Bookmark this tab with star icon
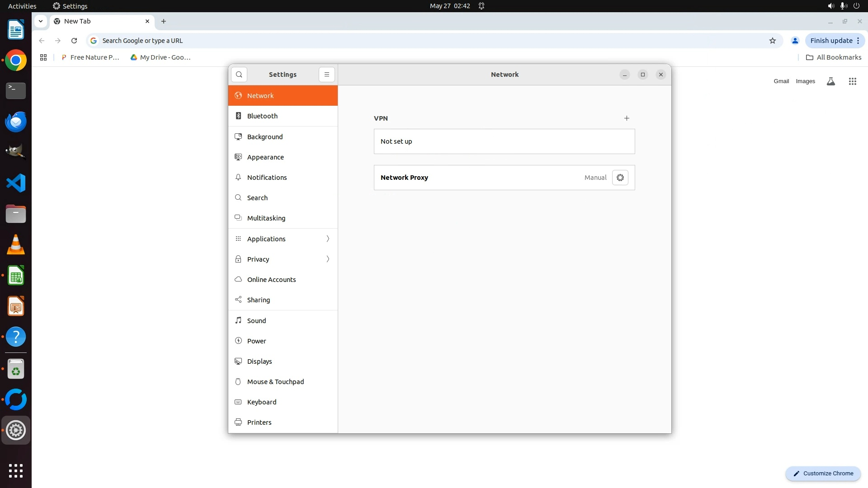 click(x=773, y=41)
